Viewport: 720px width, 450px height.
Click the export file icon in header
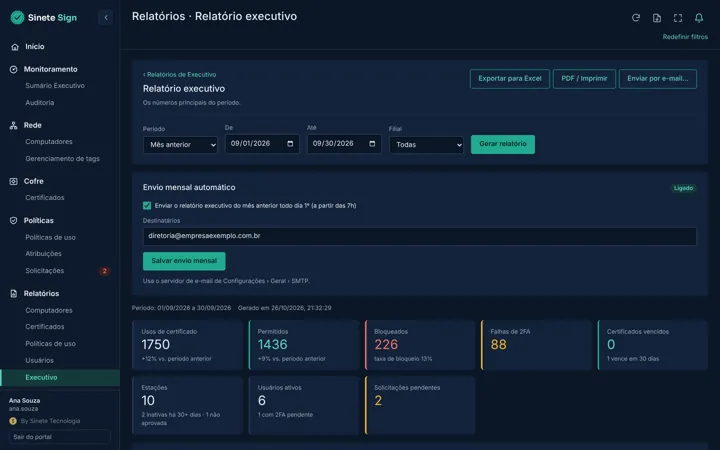[657, 18]
